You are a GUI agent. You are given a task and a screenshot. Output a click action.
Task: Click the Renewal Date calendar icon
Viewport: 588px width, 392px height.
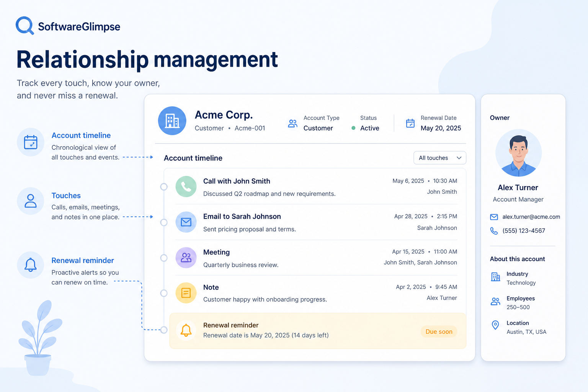410,123
